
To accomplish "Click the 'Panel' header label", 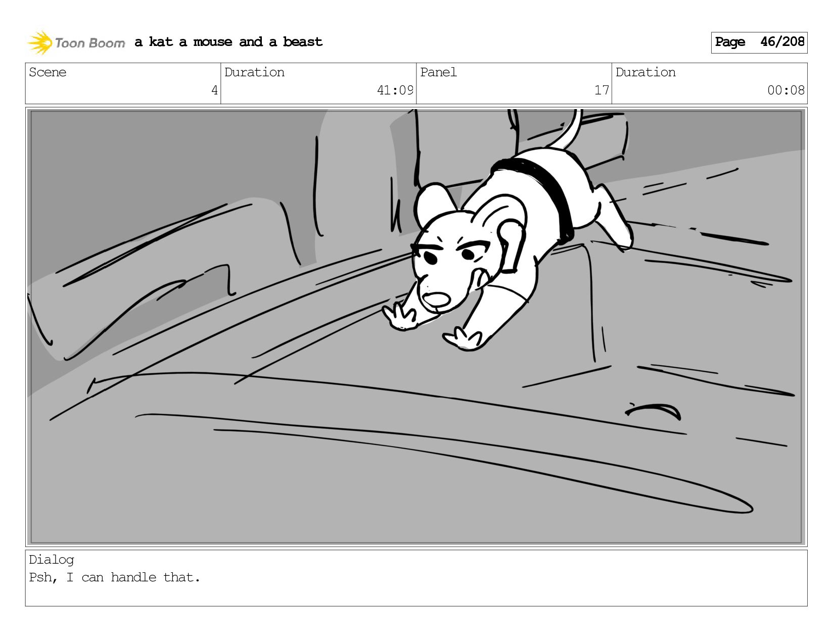I will point(438,72).
